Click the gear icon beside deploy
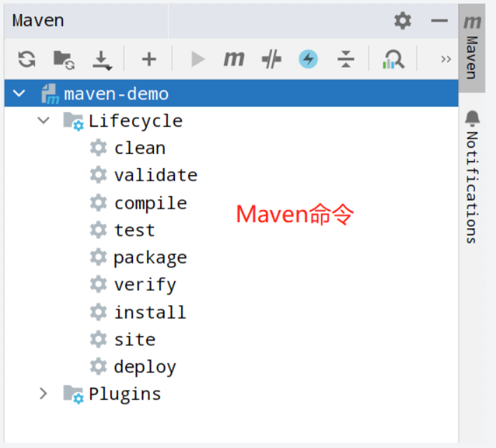 [x=99, y=367]
